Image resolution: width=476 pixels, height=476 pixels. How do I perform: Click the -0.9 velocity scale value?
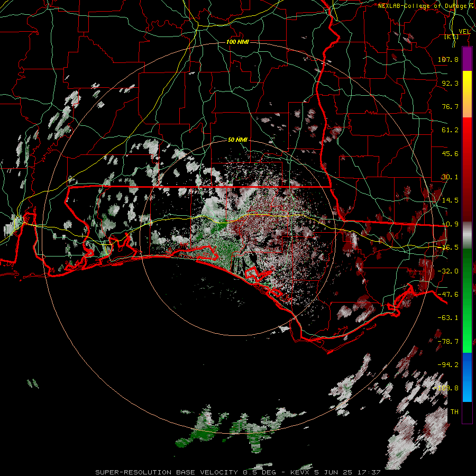[x=450, y=224]
